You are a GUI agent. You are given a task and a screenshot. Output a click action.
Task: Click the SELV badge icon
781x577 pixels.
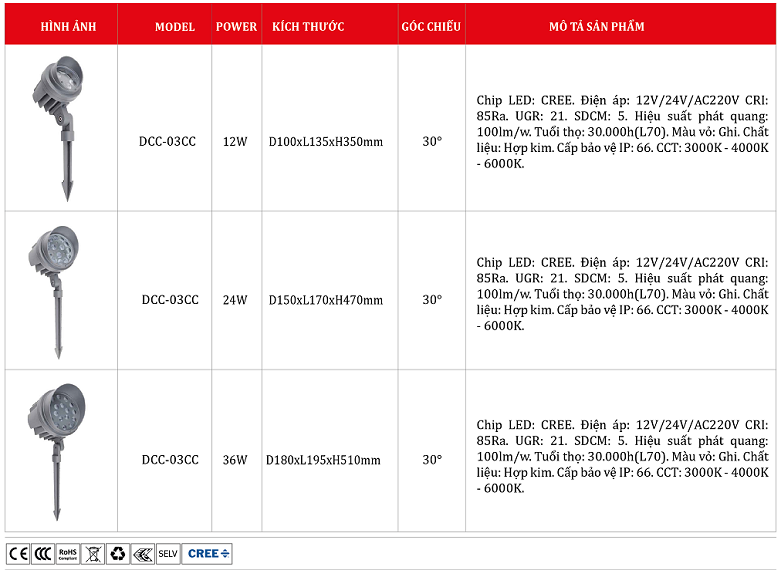coord(168,554)
